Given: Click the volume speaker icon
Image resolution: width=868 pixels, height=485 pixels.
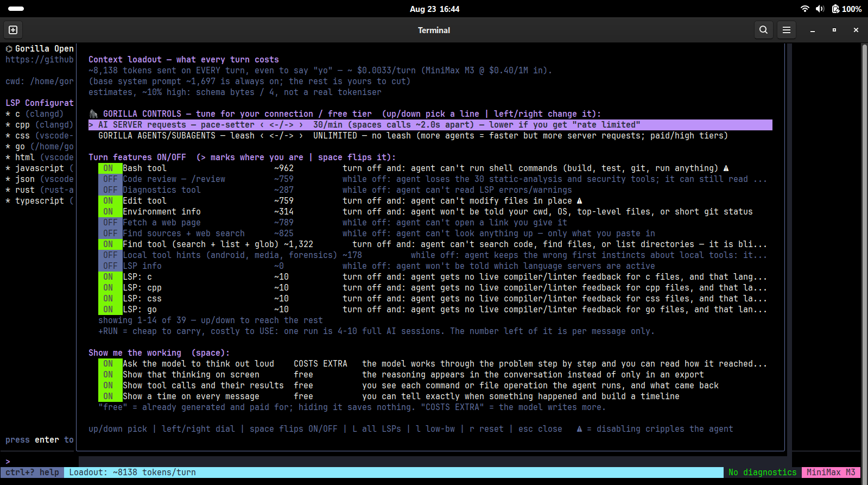Looking at the screenshot, I should pos(820,9).
